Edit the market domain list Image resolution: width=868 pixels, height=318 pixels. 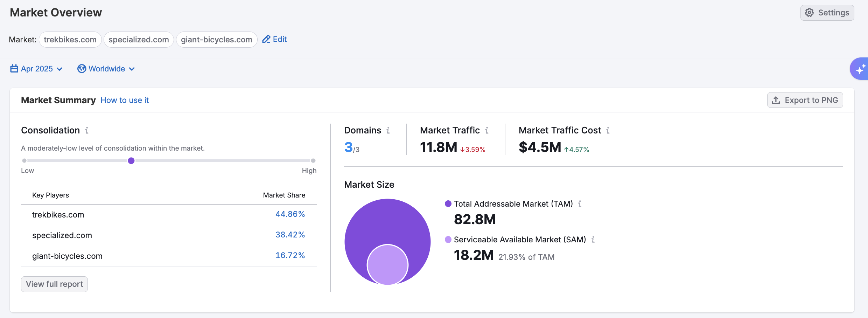pos(275,39)
